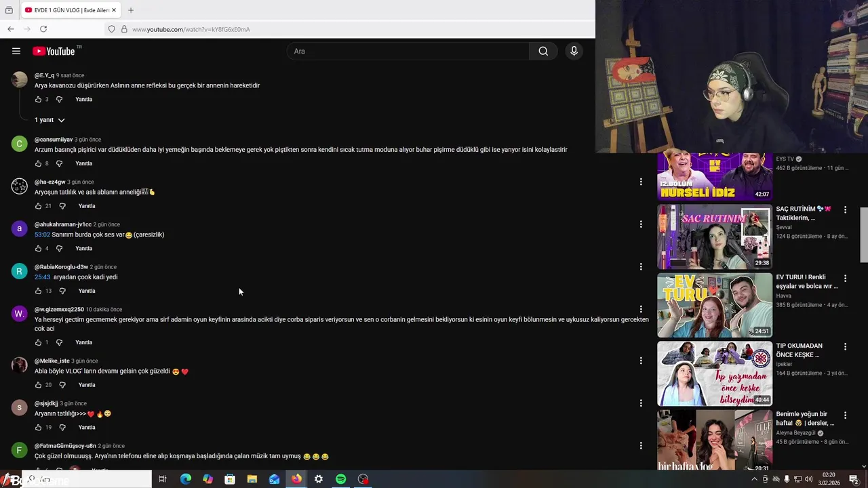This screenshot has height=488, width=868.
Task: Open options menu for @sjsjdkjj's comment
Action: (641, 403)
